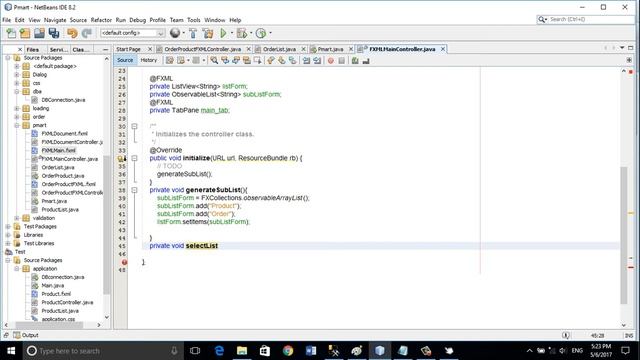
Task: Select DBConnection.java under dba package
Action: [x=63, y=100]
